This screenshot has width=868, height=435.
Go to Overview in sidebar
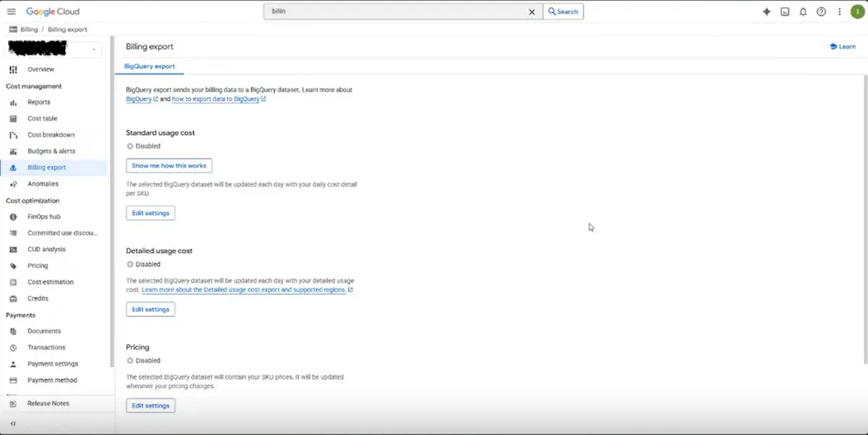(x=41, y=69)
